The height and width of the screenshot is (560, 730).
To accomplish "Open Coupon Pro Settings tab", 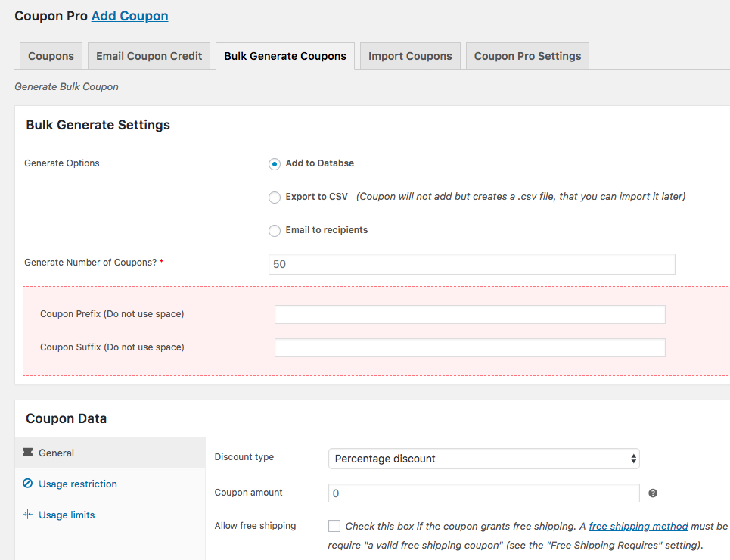I will pyautogui.click(x=527, y=55).
